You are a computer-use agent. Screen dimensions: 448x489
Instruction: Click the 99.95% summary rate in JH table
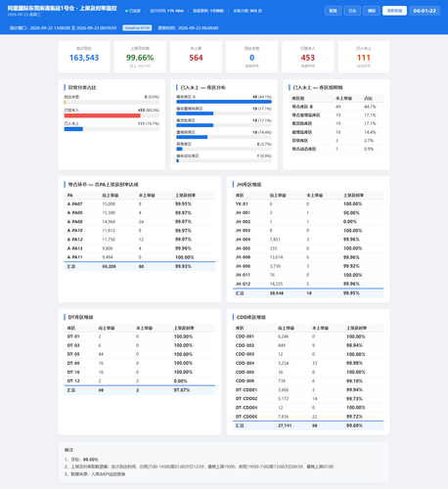[351, 293]
